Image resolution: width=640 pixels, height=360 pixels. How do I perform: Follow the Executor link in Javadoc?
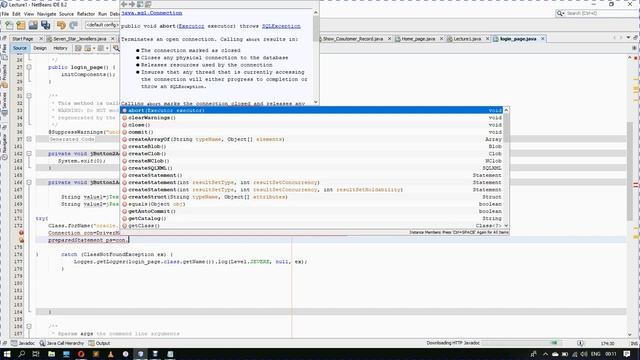coord(191,26)
